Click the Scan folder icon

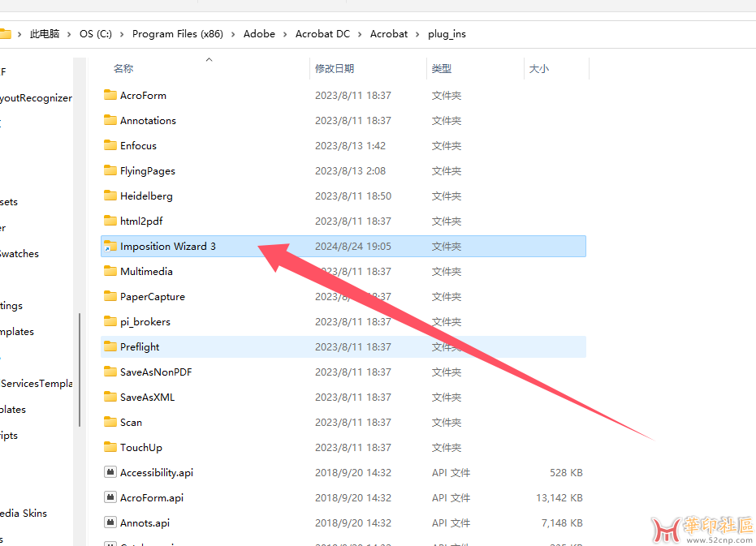tap(110, 422)
